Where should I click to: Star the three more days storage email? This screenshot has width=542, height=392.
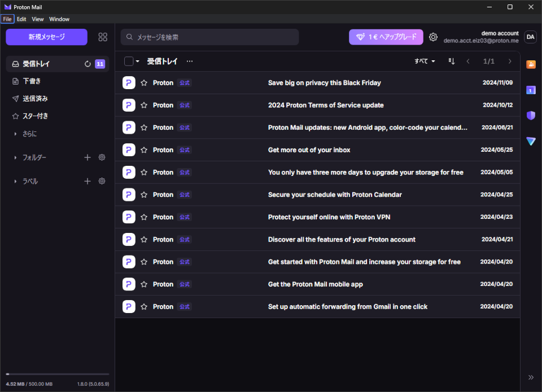(x=144, y=173)
